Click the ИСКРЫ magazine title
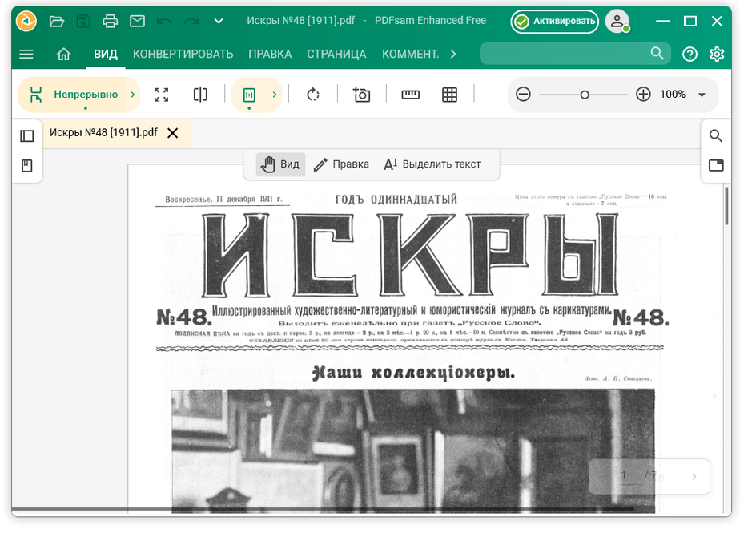 tap(411, 254)
